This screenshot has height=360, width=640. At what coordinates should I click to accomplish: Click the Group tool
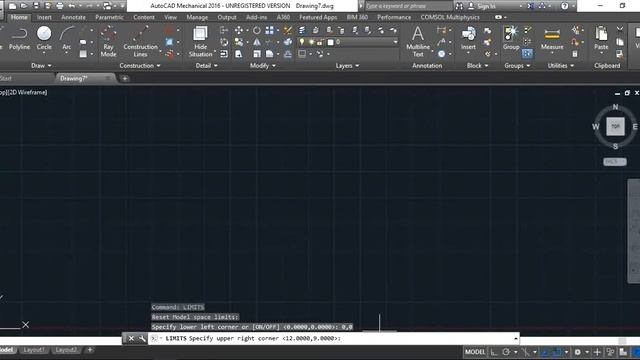[511, 39]
